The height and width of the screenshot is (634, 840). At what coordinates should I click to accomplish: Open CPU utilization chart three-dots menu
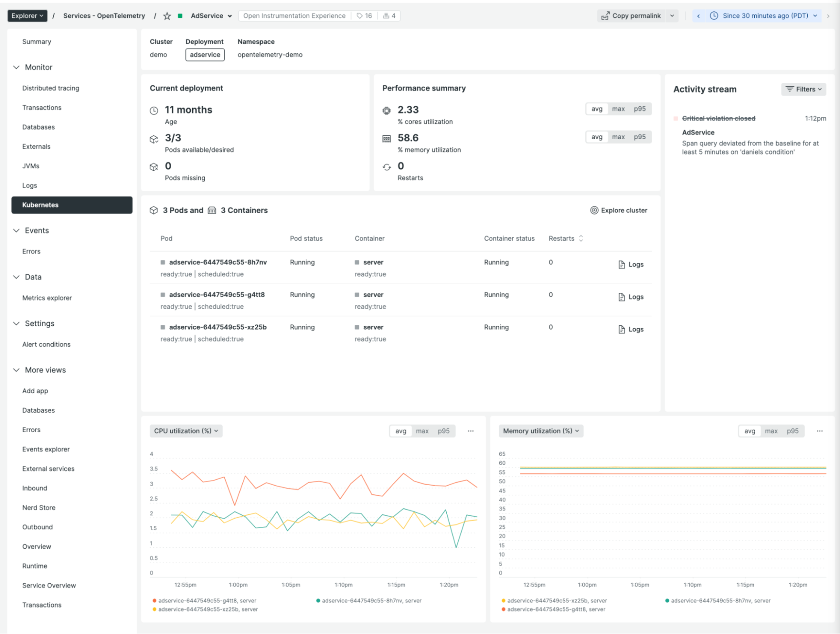coord(471,431)
